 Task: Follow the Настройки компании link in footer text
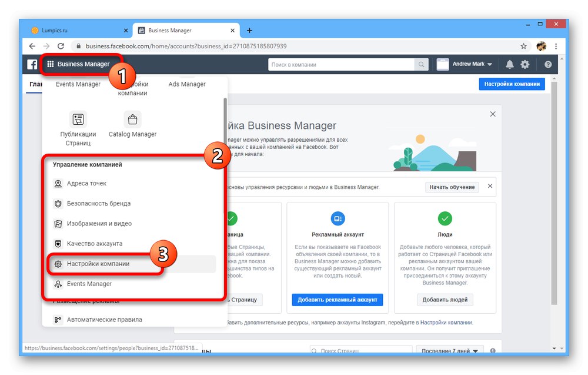(446, 323)
